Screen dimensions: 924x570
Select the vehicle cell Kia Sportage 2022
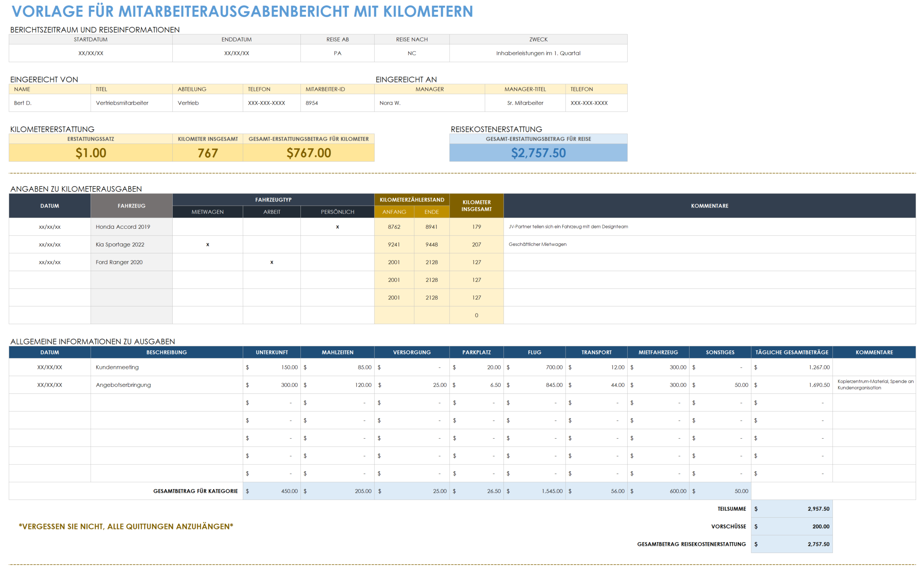[x=131, y=245]
